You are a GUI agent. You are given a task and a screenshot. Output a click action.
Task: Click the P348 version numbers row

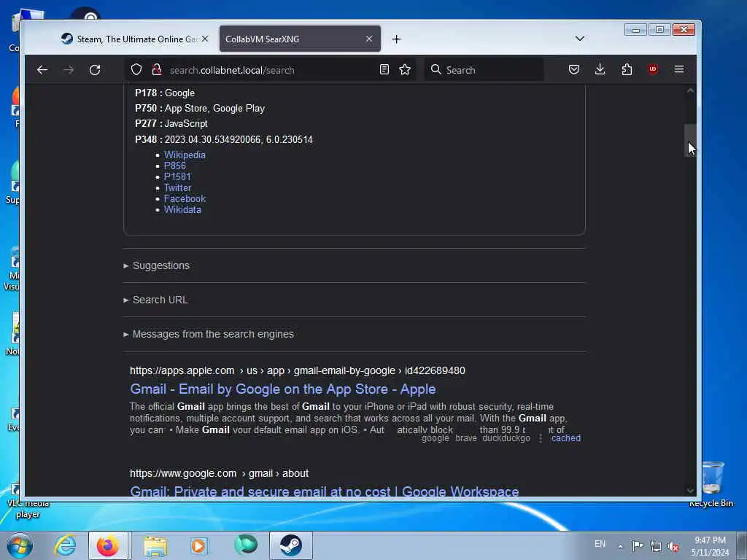pos(223,139)
